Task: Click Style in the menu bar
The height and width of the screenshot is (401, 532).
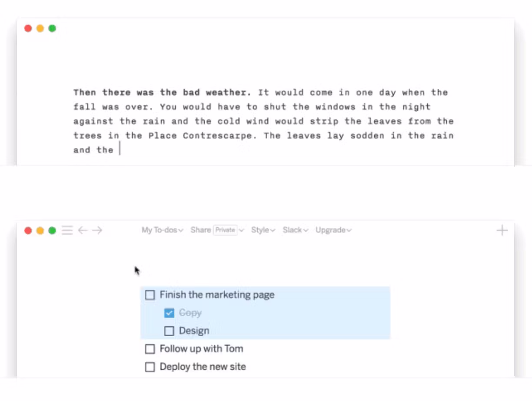Action: [260, 230]
